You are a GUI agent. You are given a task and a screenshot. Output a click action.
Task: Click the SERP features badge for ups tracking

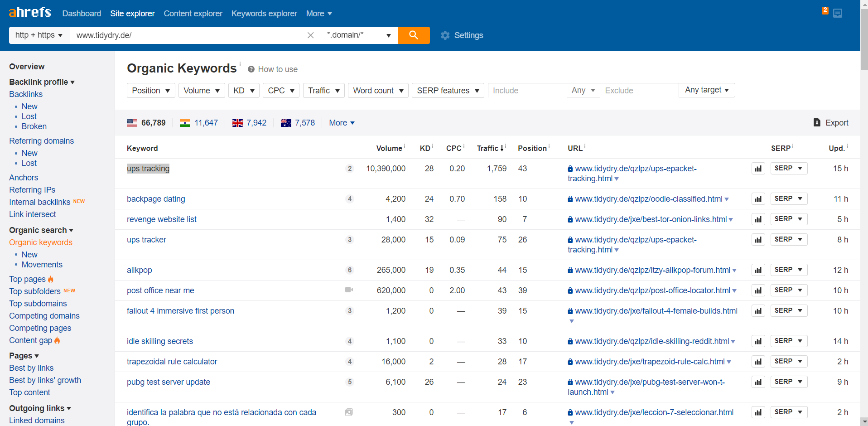click(349, 169)
